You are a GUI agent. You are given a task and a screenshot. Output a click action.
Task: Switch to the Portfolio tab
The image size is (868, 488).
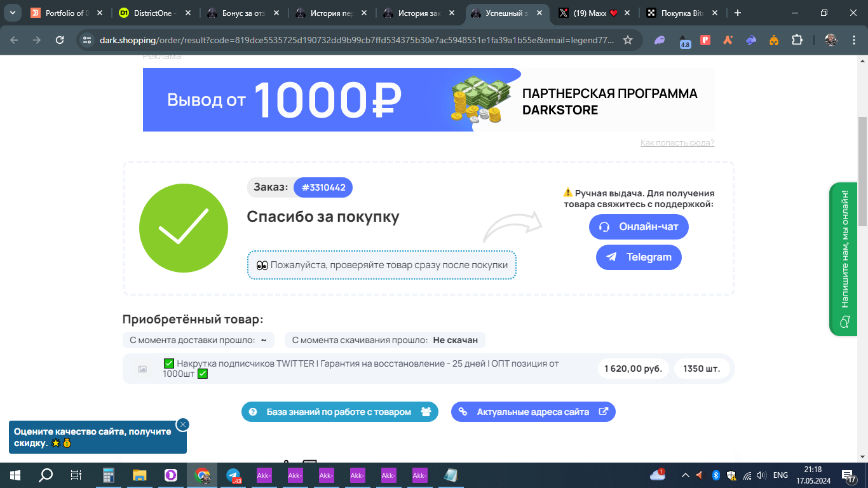click(x=68, y=13)
